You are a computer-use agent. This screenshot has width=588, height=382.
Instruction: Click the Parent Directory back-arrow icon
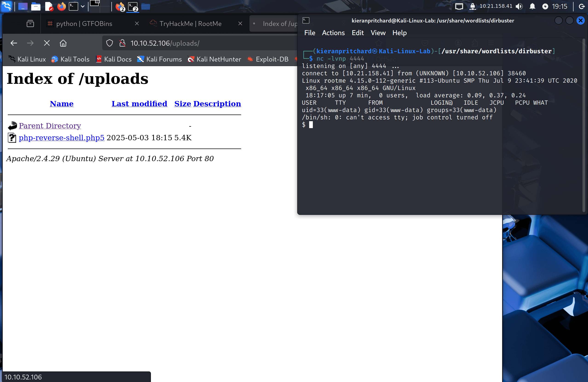point(12,126)
